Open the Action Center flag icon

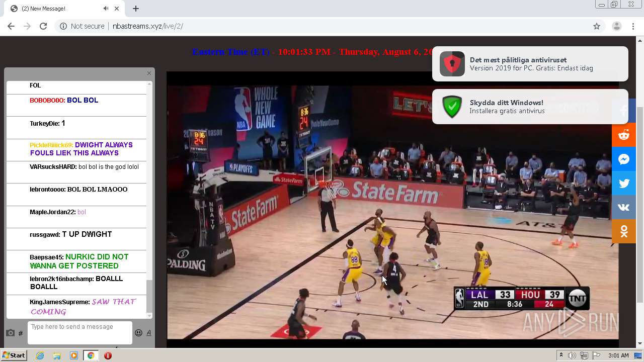tap(596, 355)
